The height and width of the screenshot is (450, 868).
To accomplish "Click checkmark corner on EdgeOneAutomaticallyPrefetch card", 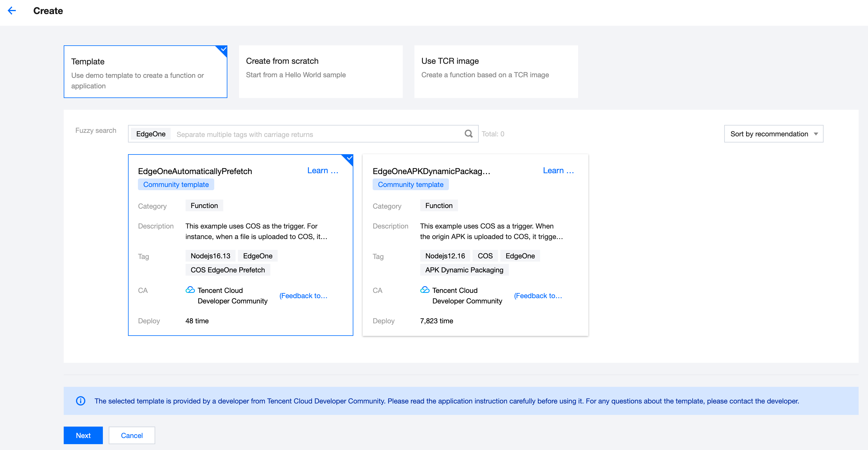I will pyautogui.click(x=349, y=158).
